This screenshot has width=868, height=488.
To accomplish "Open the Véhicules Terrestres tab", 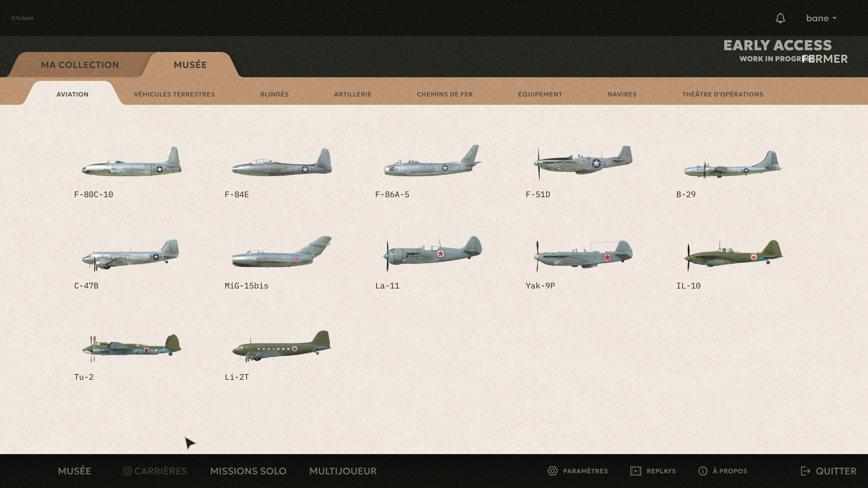I will pyautogui.click(x=174, y=94).
